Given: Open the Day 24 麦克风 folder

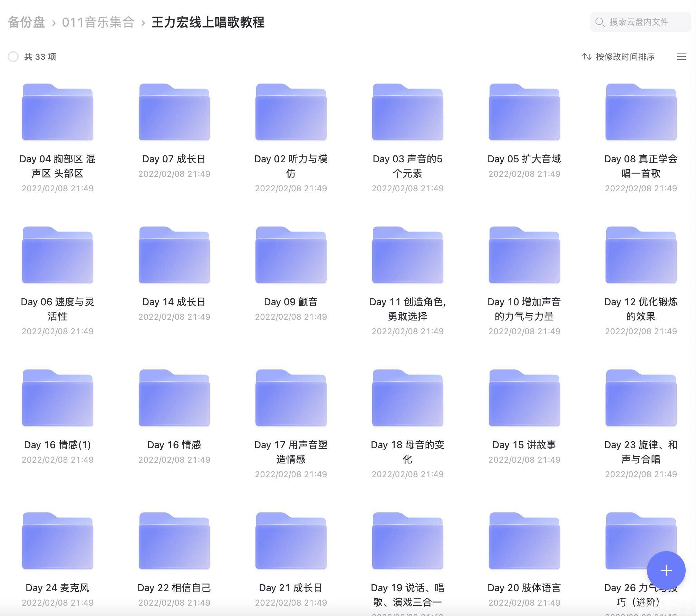Looking at the screenshot, I should pos(58,541).
